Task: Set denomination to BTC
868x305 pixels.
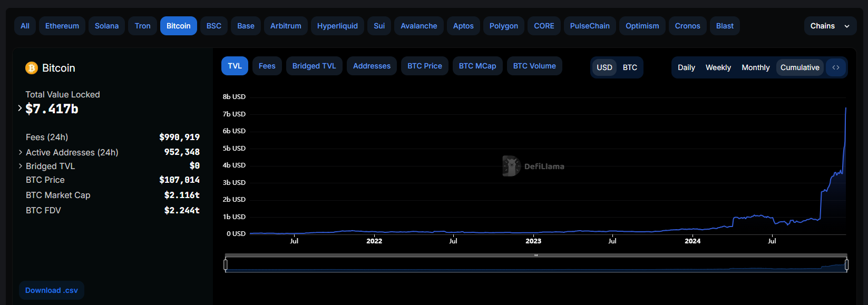Action: tap(630, 67)
